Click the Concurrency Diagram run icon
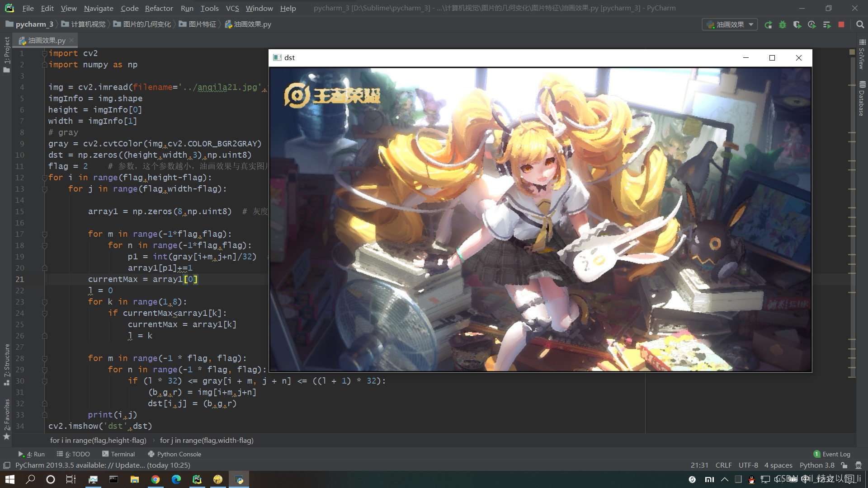Viewport: 868px width, 488px height. pos(827,25)
